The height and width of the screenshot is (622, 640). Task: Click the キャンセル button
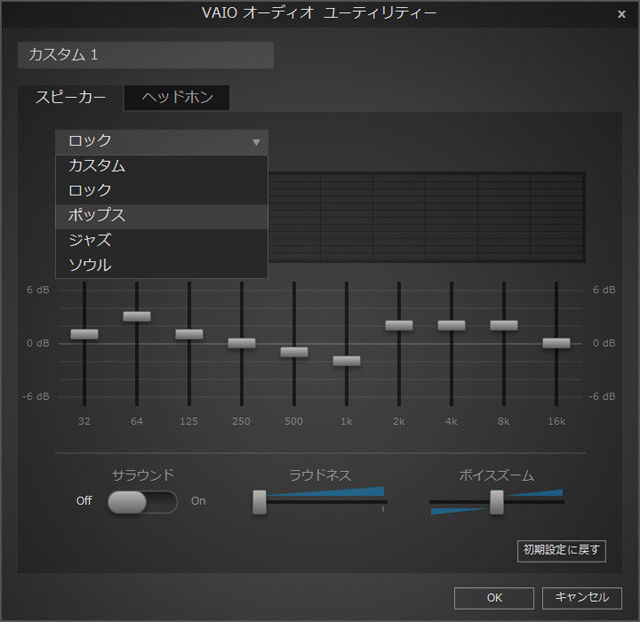point(582,598)
